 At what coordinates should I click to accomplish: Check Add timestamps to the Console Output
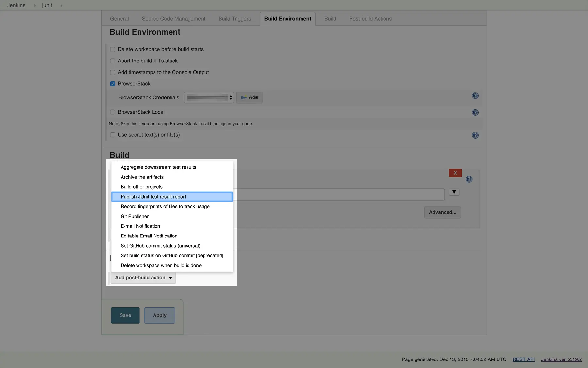click(x=113, y=73)
